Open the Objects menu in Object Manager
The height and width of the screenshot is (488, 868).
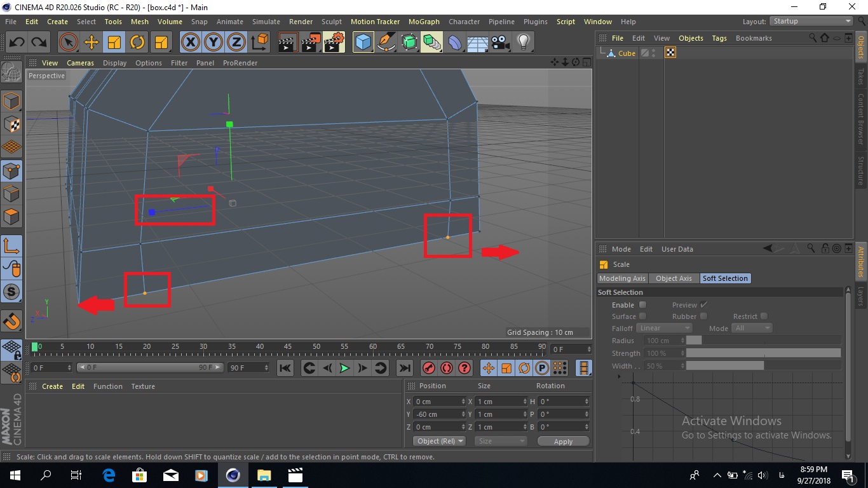691,38
